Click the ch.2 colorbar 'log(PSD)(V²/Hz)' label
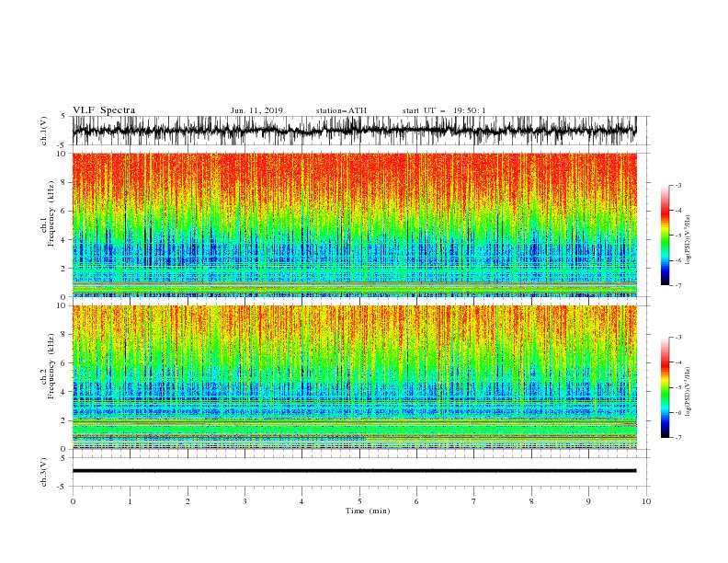728x563 pixels. tap(688, 392)
